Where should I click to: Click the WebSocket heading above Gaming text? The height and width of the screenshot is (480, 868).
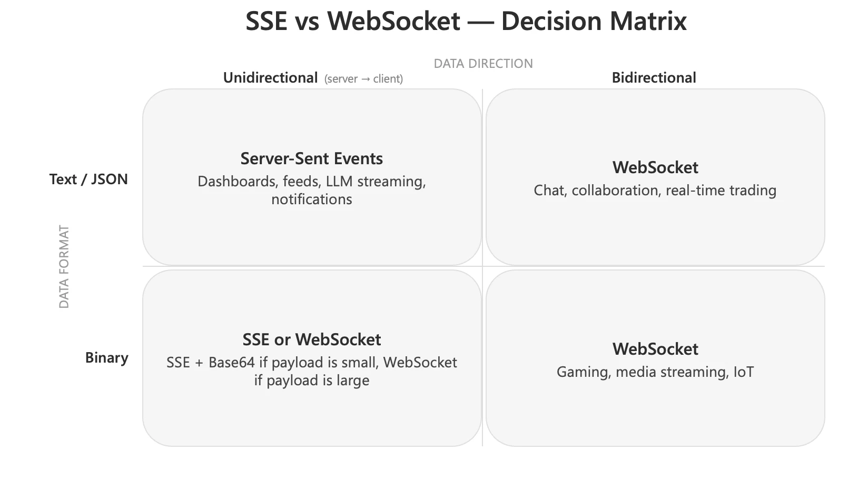click(655, 349)
